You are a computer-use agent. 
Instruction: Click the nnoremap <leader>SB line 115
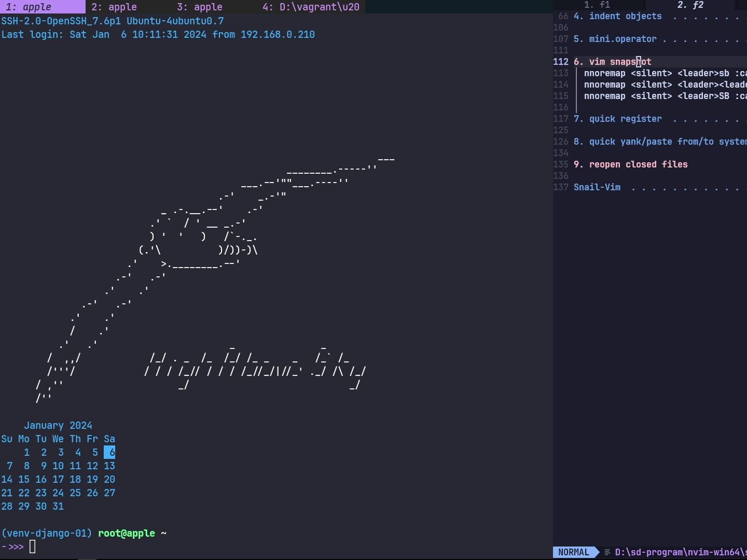[x=666, y=96]
